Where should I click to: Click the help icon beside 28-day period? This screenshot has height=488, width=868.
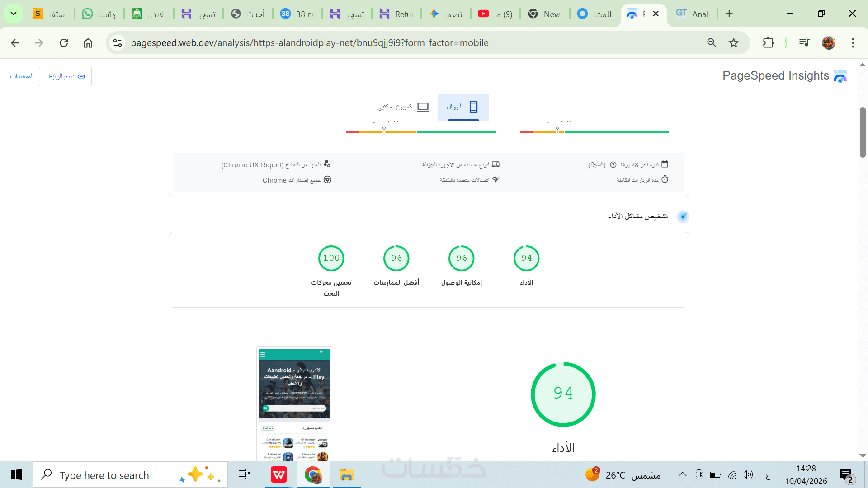pyautogui.click(x=613, y=165)
